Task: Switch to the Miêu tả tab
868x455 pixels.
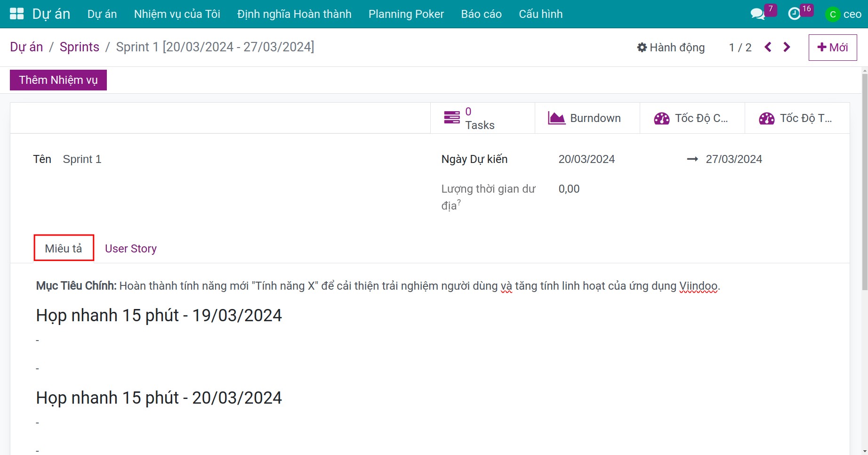Action: coord(64,248)
